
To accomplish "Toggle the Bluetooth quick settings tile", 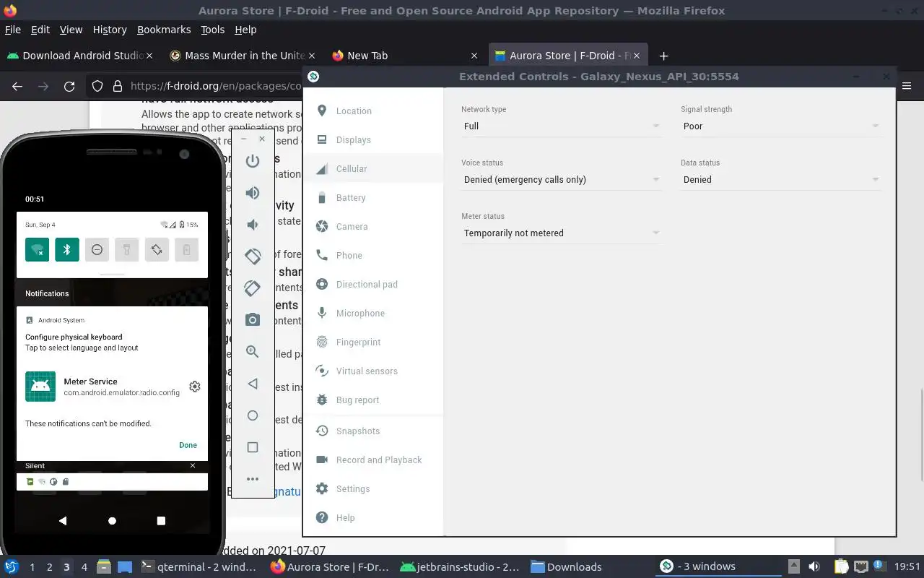I will [x=67, y=249].
